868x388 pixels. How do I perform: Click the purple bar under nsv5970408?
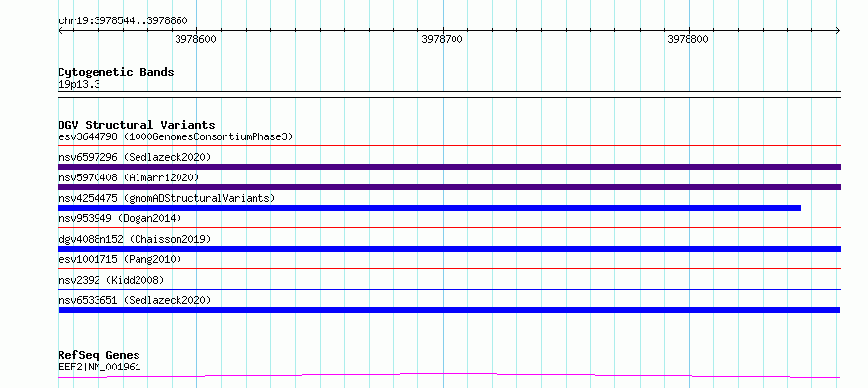tap(450, 187)
